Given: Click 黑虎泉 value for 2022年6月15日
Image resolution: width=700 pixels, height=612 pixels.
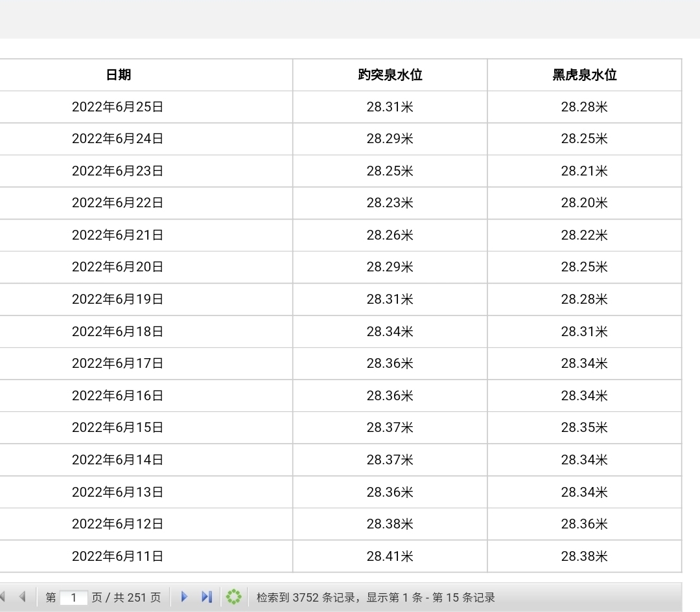Looking at the screenshot, I should [x=584, y=428].
